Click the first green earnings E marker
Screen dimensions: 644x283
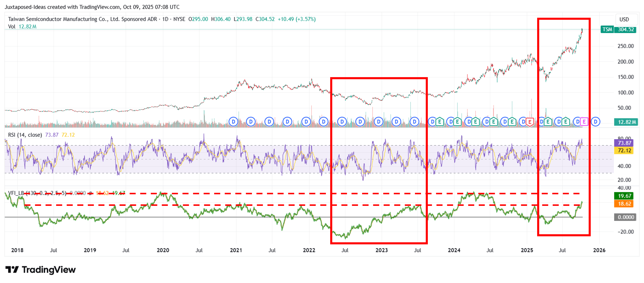click(x=440, y=122)
